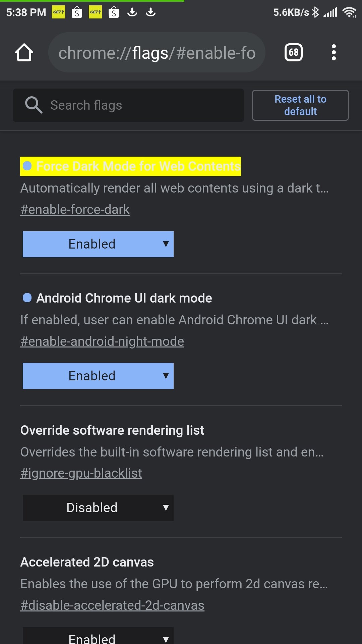Click the Search flags input field
Viewport: 362px width, 644px height.
[128, 105]
